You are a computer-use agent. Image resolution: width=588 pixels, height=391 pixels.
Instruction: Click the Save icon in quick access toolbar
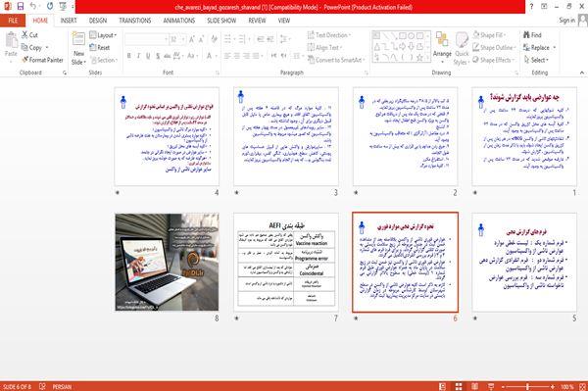[x=21, y=6]
